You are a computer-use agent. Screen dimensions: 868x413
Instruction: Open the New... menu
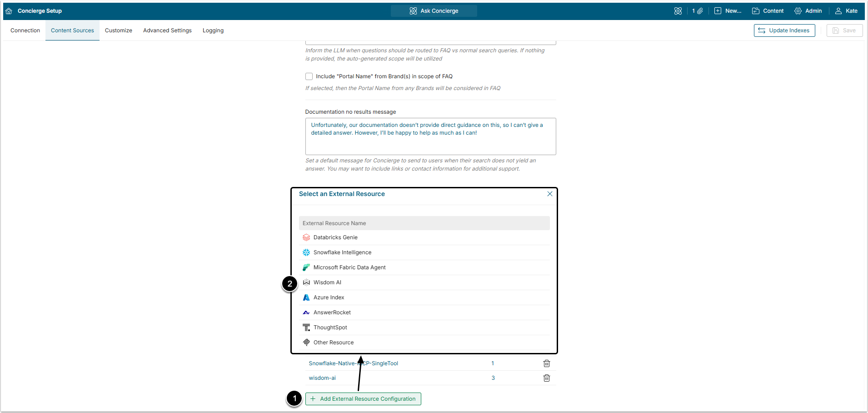[x=728, y=11]
